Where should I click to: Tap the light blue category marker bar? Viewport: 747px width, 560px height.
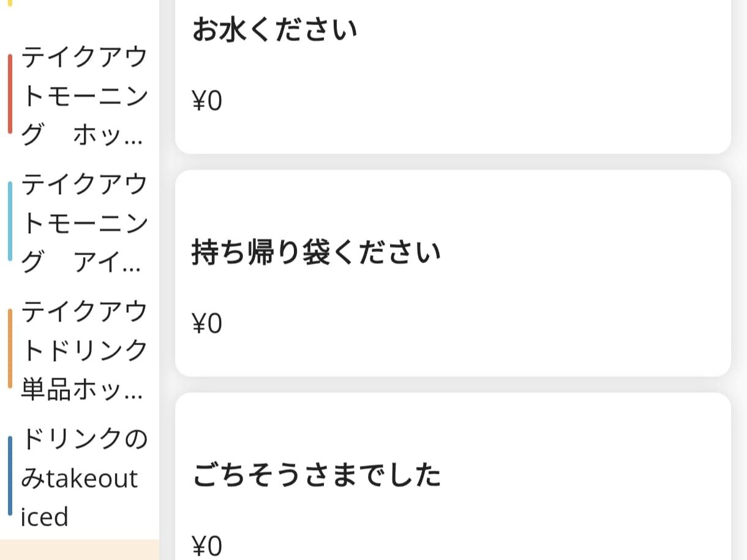[x=10, y=221]
